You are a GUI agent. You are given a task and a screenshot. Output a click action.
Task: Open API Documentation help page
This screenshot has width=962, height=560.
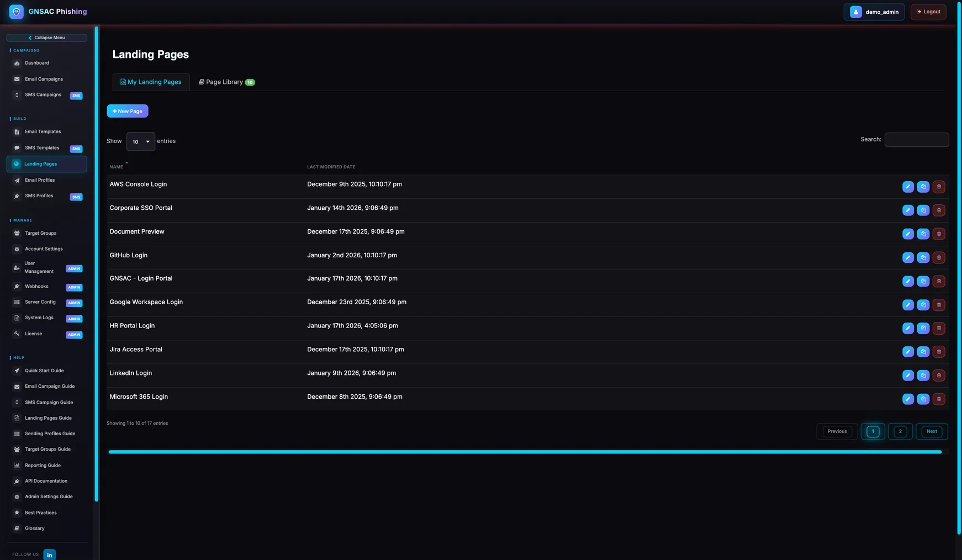coord(47,481)
